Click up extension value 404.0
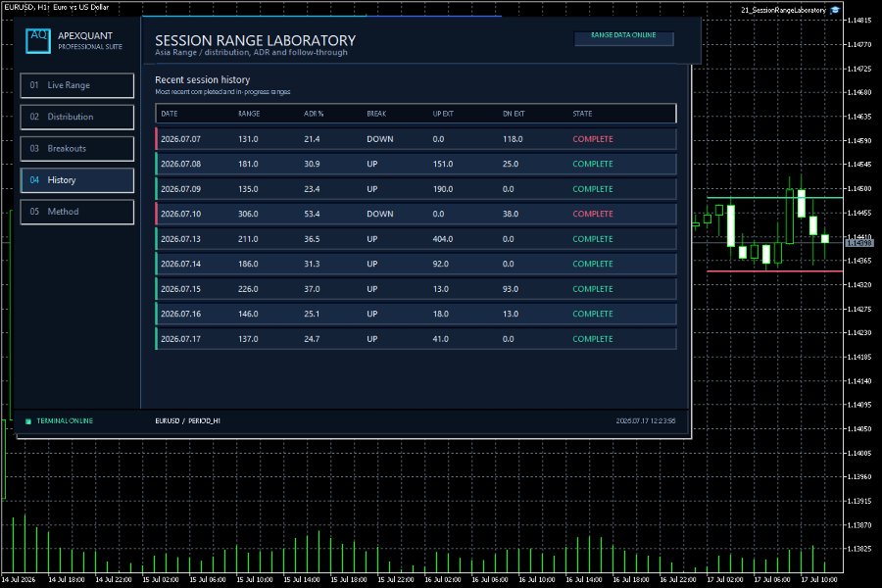 [x=443, y=239]
